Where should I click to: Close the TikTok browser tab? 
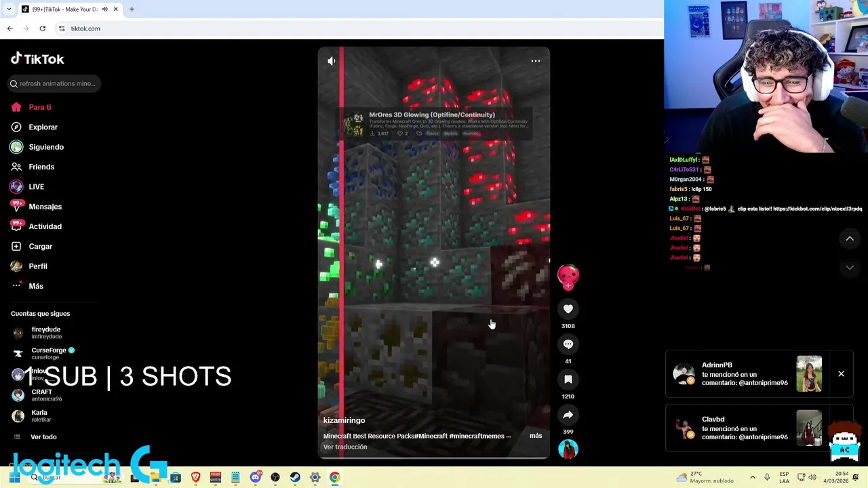(115, 9)
